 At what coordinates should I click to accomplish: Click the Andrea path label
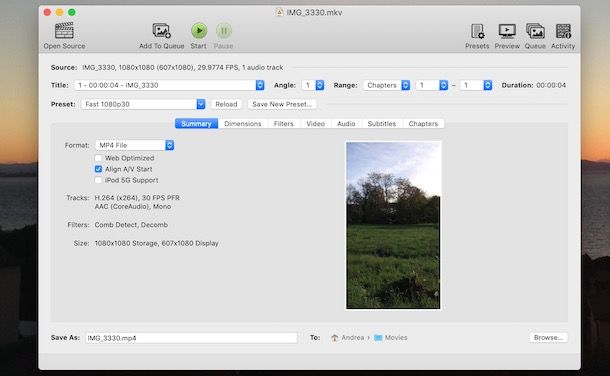click(353, 338)
